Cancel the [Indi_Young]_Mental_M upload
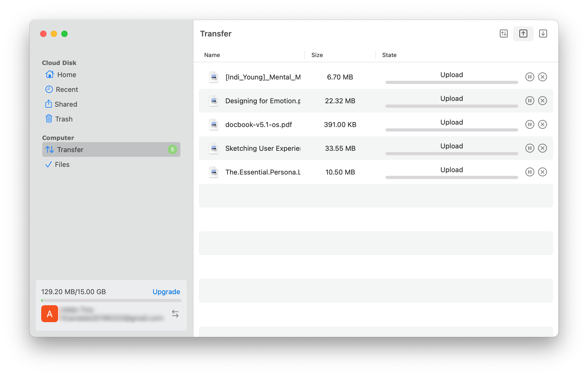Viewport: 588px width, 376px height. (542, 77)
